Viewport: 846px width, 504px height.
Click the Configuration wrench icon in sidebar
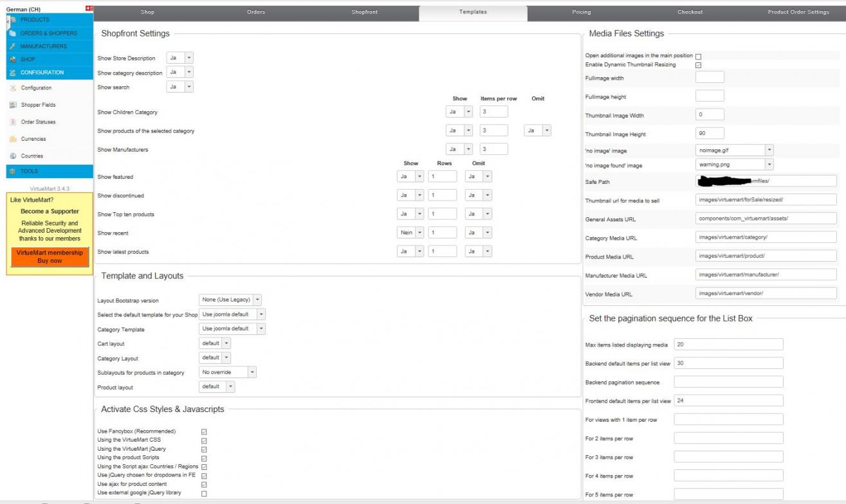click(13, 88)
